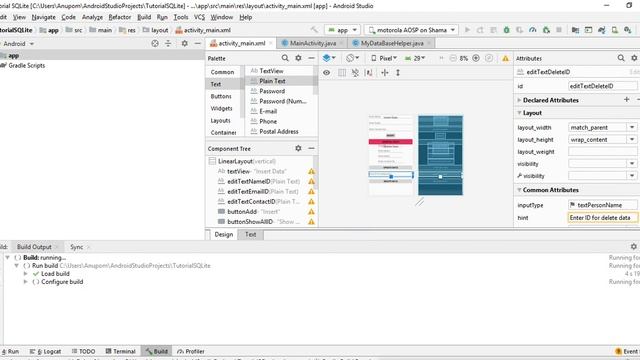
Task: Open the app run configuration dropdown
Action: point(342,30)
